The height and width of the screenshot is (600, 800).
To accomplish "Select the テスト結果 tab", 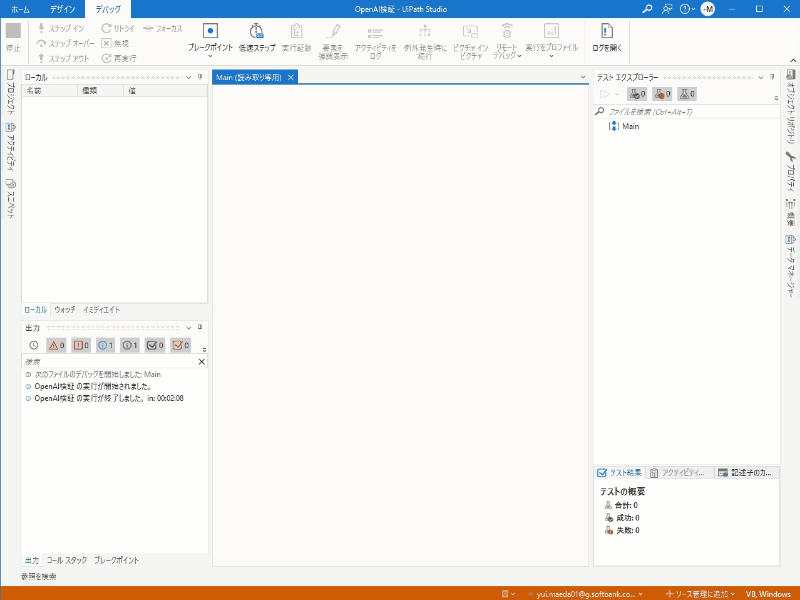I will (x=620, y=473).
